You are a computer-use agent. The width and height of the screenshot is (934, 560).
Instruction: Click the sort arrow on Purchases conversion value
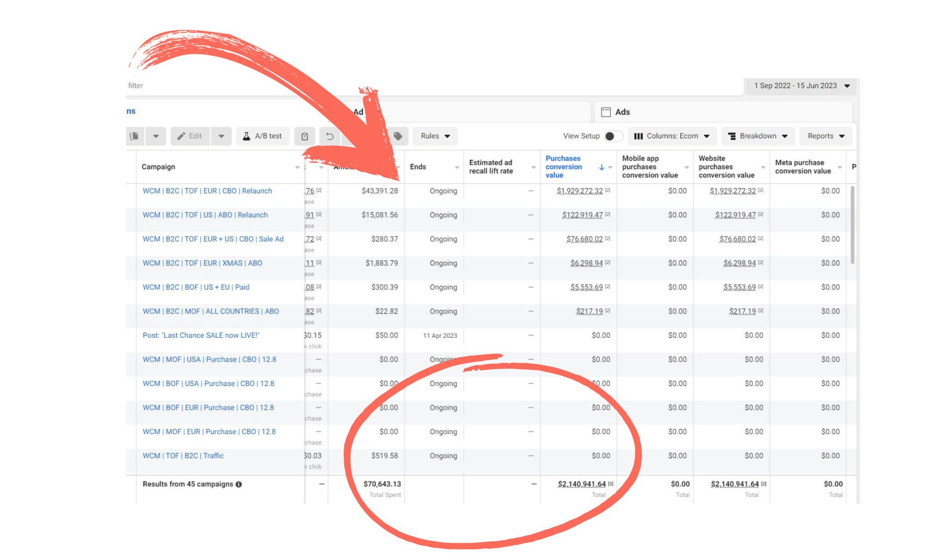pyautogui.click(x=601, y=167)
